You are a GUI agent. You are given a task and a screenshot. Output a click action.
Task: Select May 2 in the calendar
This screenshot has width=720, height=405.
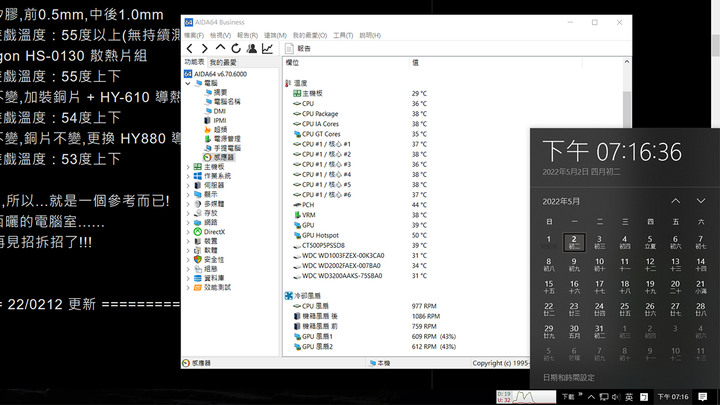tap(574, 242)
